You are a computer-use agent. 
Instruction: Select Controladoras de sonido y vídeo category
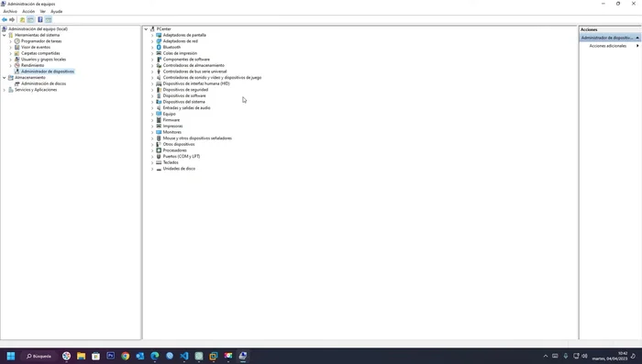(x=212, y=77)
